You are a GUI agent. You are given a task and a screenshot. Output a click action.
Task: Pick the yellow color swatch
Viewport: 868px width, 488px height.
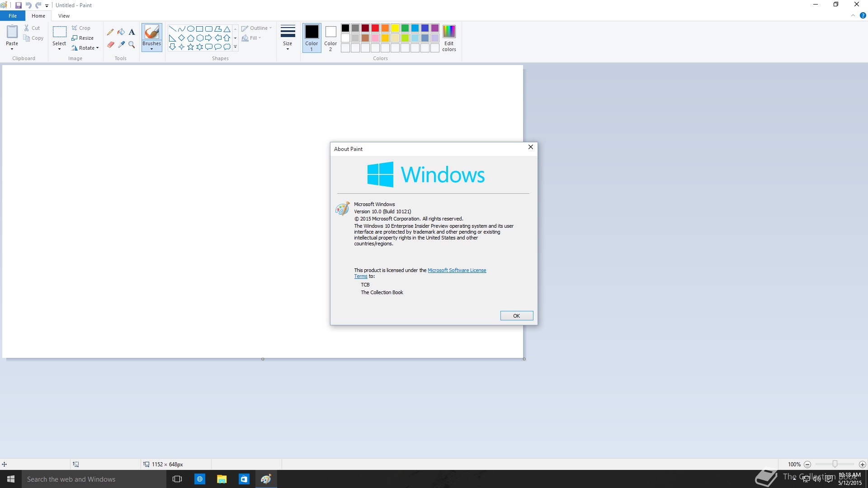point(395,28)
